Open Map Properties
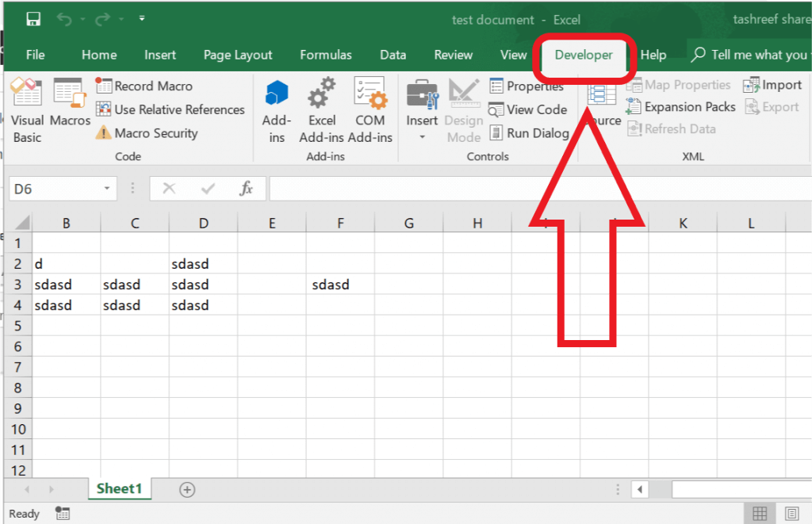Image resolution: width=812 pixels, height=524 pixels. [x=679, y=85]
